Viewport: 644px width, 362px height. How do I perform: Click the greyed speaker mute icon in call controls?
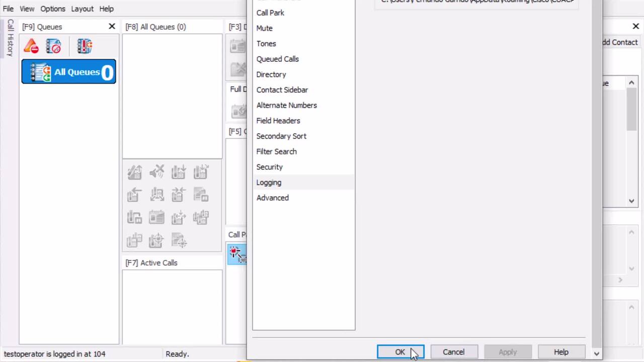[x=156, y=172]
